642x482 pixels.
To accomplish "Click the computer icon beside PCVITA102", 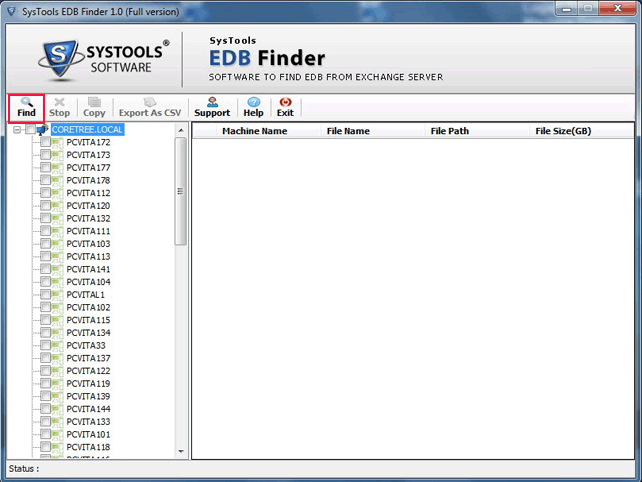I will click(x=57, y=308).
